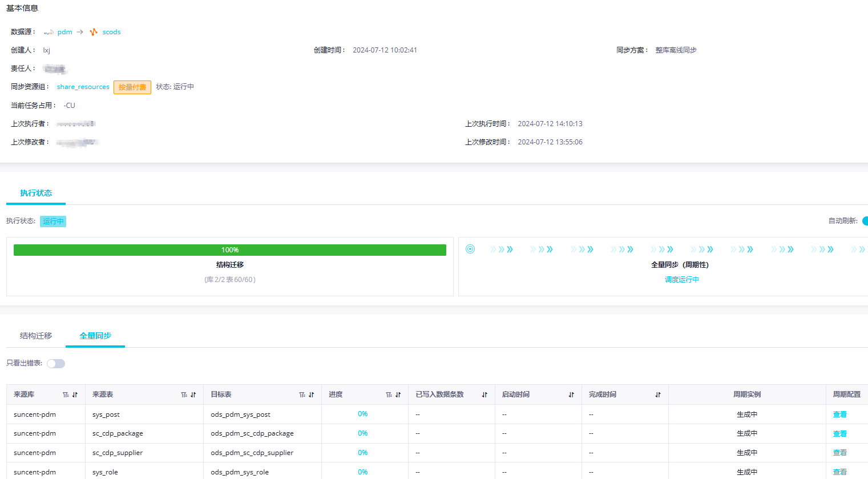Click the 周期实例 column header

(x=747, y=395)
